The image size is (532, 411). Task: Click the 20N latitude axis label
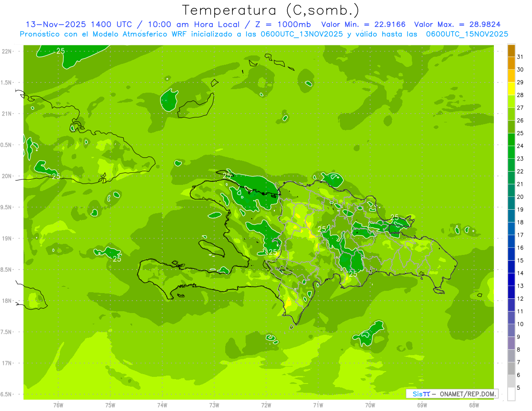tap(8, 176)
